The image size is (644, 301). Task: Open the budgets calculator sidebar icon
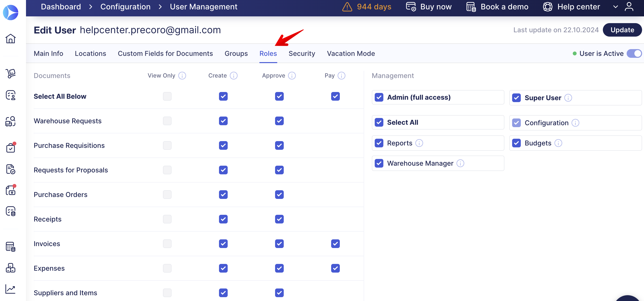pos(11,247)
